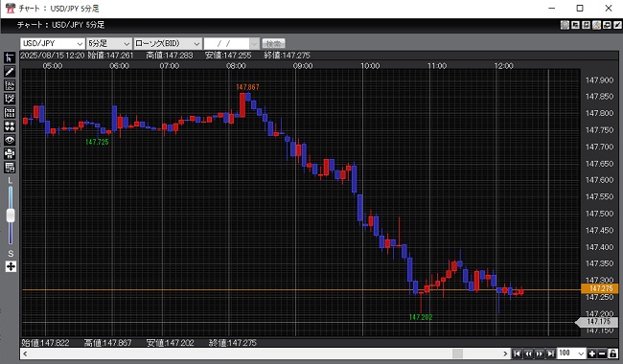
Task: Step forward with fast-forward button
Action: click(x=540, y=353)
